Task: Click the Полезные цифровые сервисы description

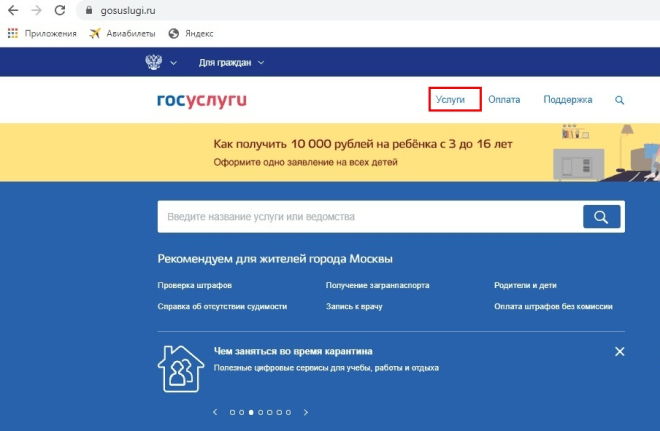Action: click(326, 368)
